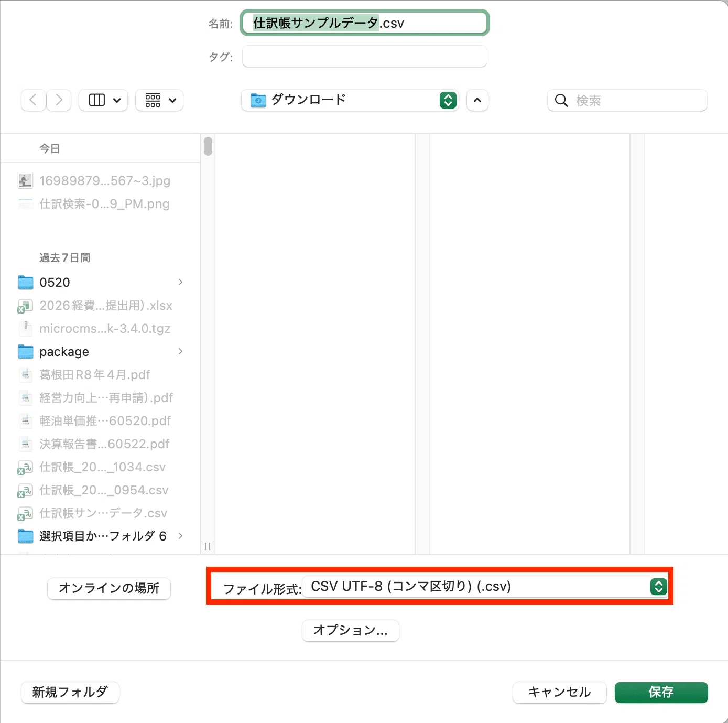The image size is (728, 723).
Task: Click the キャンセル button
Action: (560, 692)
